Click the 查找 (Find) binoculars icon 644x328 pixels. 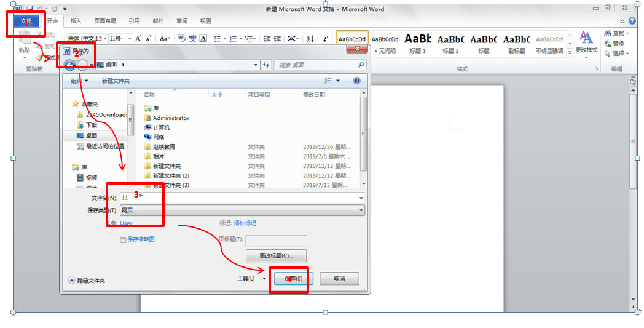pyautogui.click(x=608, y=33)
